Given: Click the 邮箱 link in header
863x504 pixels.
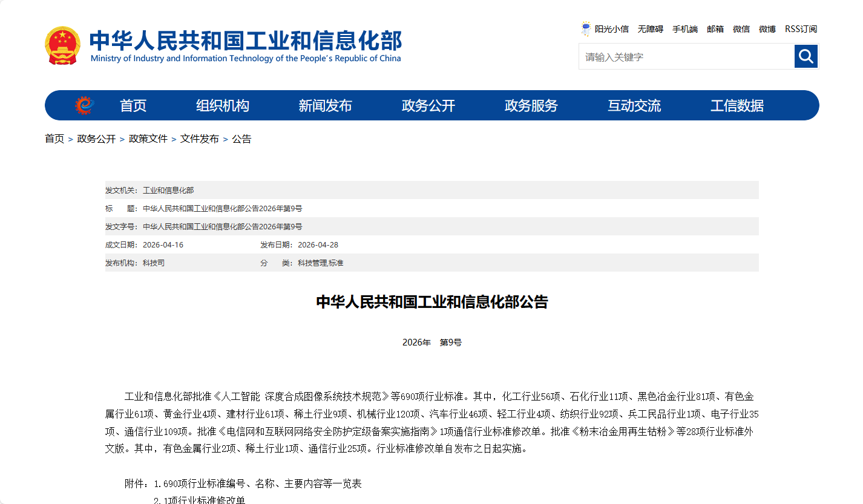Looking at the screenshot, I should [715, 29].
